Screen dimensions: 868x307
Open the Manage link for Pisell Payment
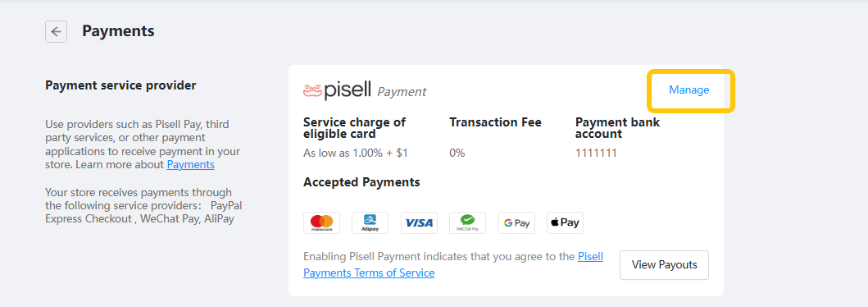(x=688, y=89)
